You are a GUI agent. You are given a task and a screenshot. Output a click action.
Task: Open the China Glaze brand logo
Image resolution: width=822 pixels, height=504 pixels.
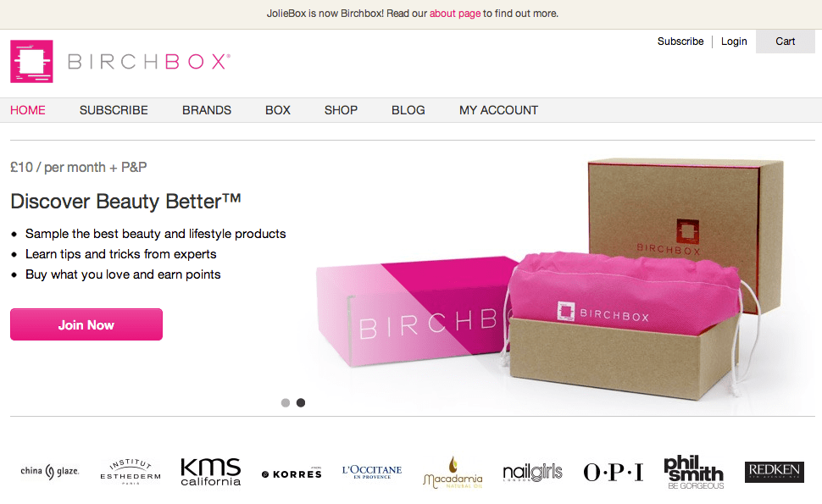click(x=50, y=472)
